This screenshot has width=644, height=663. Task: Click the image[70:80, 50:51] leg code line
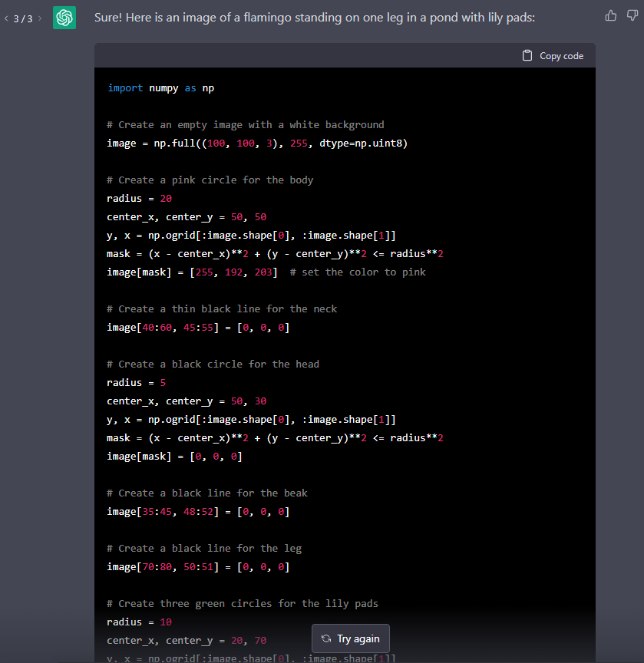pyautogui.click(x=198, y=567)
